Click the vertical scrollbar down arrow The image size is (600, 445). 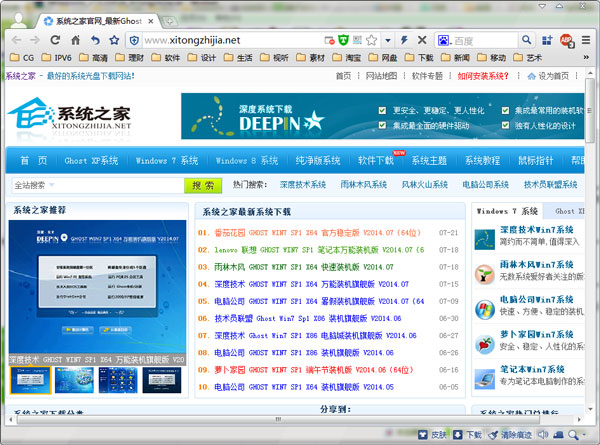(590, 409)
